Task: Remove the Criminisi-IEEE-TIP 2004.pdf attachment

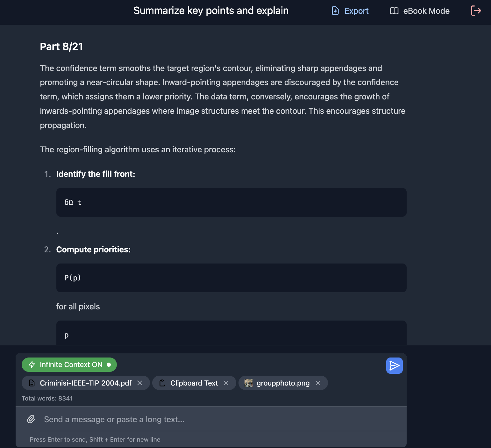Action: click(x=140, y=383)
